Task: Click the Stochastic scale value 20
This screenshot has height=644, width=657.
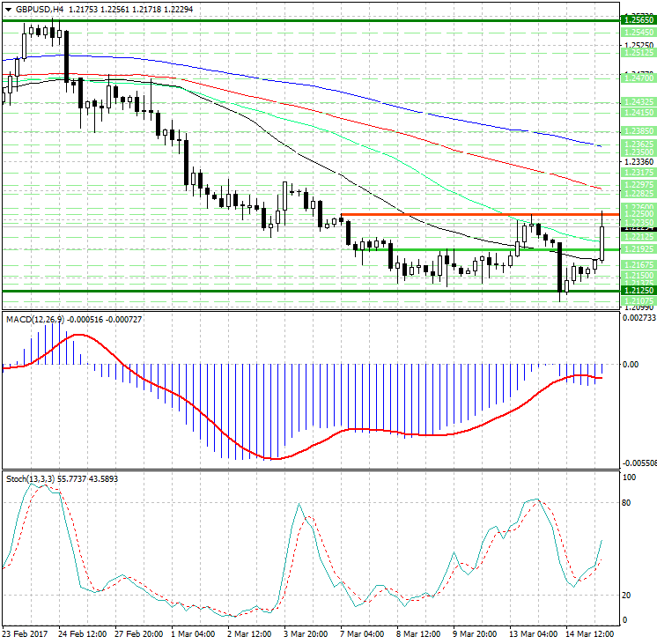Action: (x=626, y=595)
